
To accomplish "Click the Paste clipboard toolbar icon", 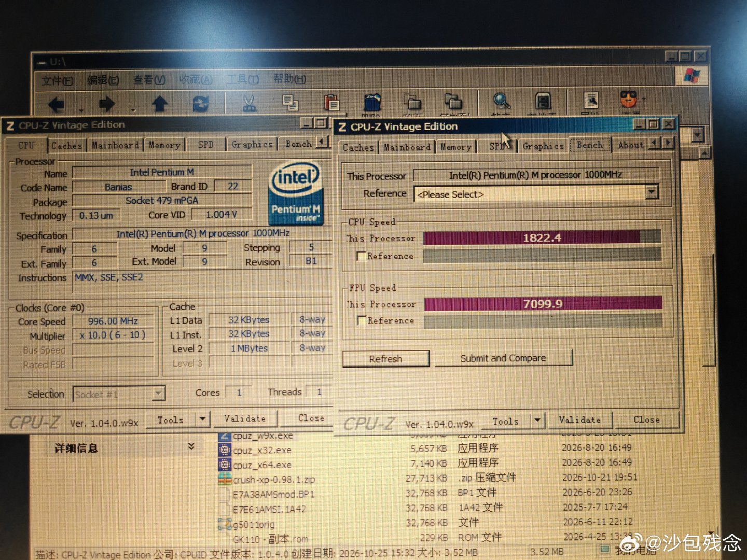I will pyautogui.click(x=331, y=102).
